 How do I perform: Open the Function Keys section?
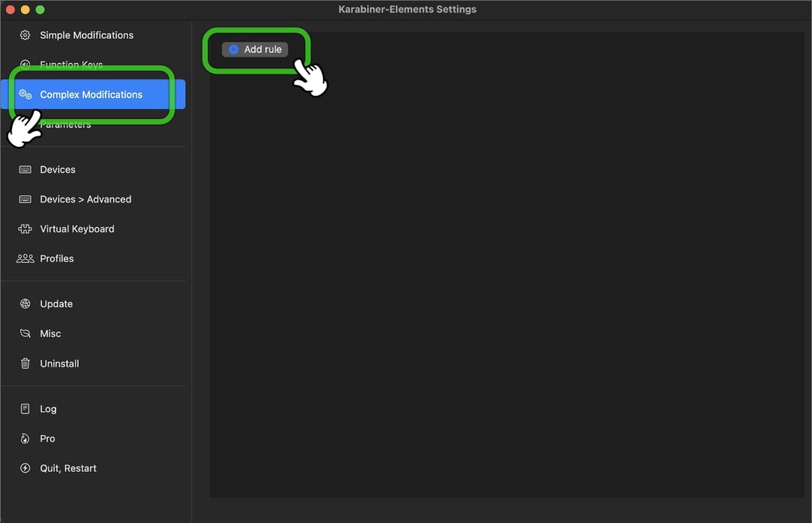pyautogui.click(x=93, y=65)
